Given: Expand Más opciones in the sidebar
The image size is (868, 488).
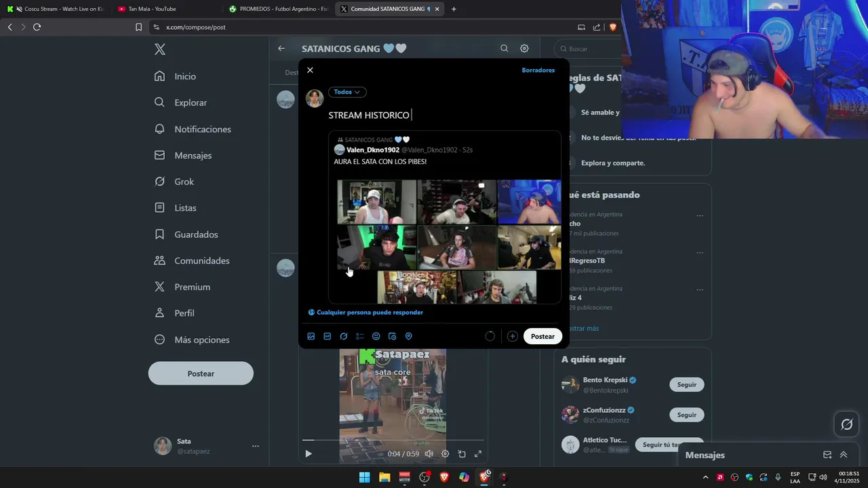Looking at the screenshot, I should [x=193, y=340].
